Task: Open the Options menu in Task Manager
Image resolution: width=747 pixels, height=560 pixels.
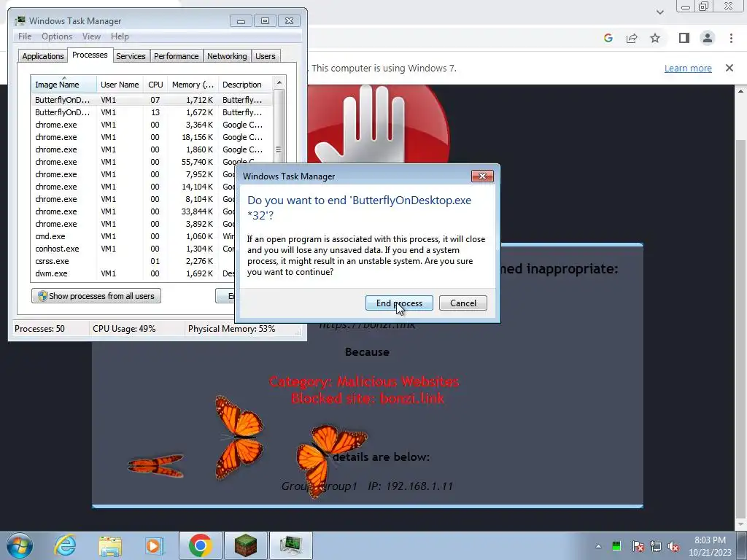Action: pos(57,36)
